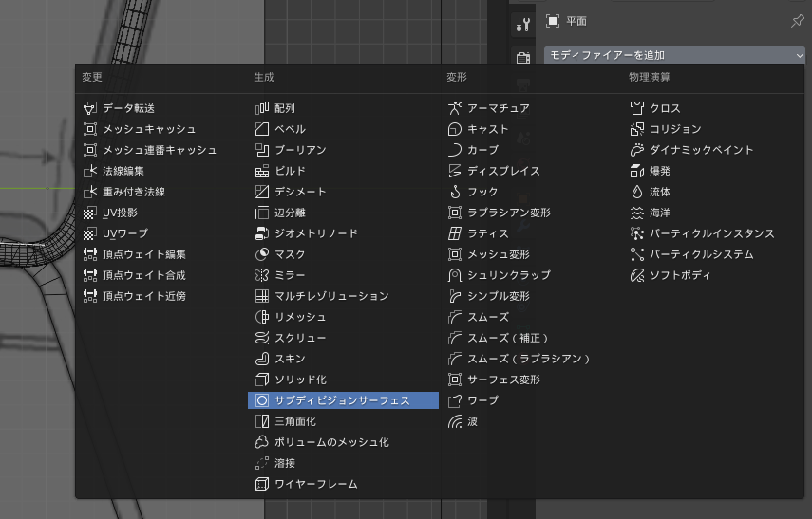Select ダイナミックペイント modifier

702,150
